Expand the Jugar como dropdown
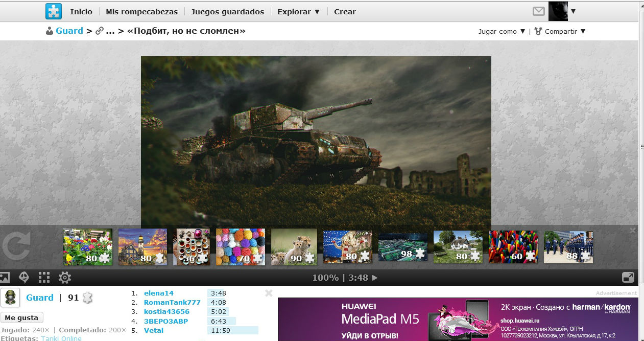 coord(502,31)
